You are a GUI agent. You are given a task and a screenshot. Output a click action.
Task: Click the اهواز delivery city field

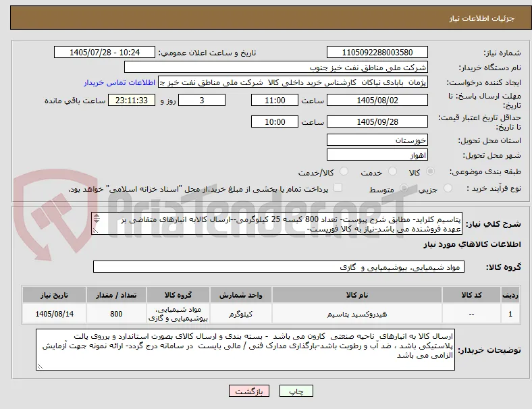click(x=377, y=155)
